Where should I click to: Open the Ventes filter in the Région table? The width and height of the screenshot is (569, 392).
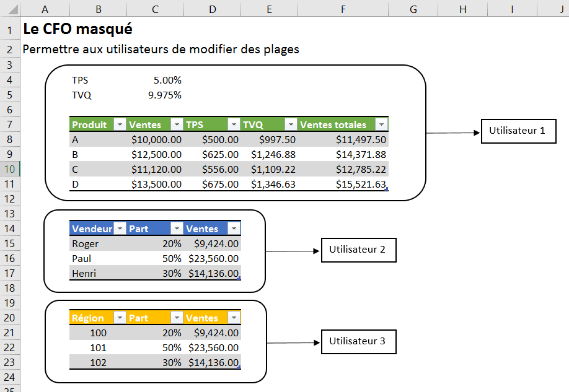[x=234, y=318]
